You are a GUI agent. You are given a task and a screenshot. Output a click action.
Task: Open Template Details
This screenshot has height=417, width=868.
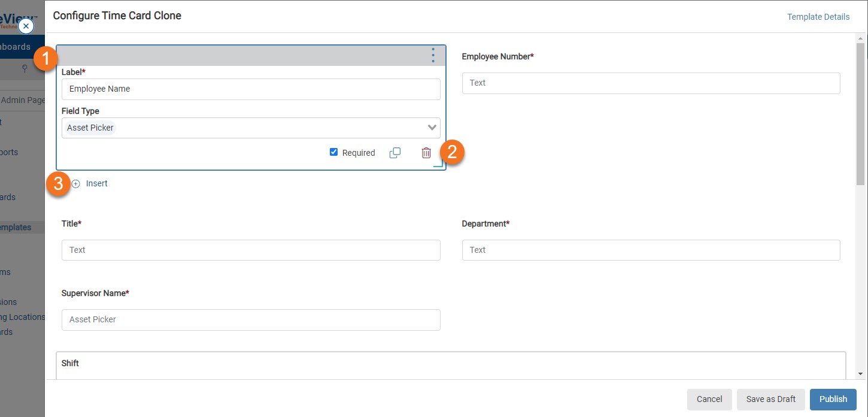[818, 16]
